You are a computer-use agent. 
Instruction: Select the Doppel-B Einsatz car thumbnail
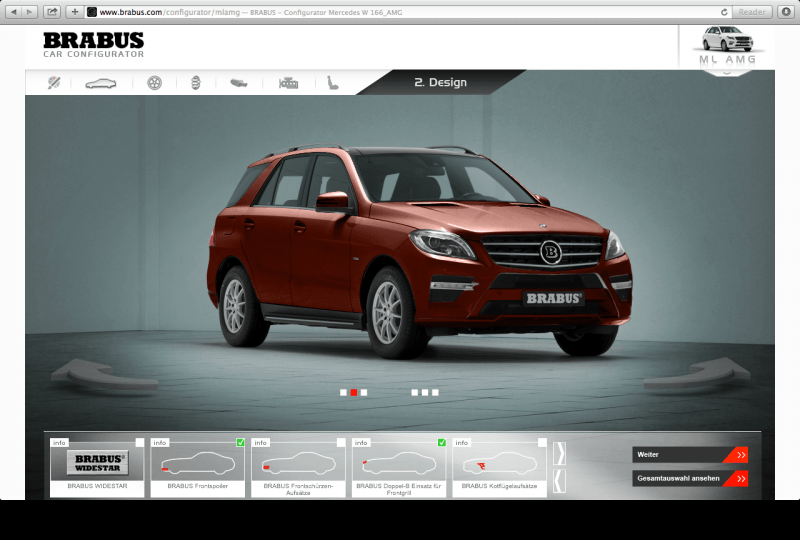(399, 463)
